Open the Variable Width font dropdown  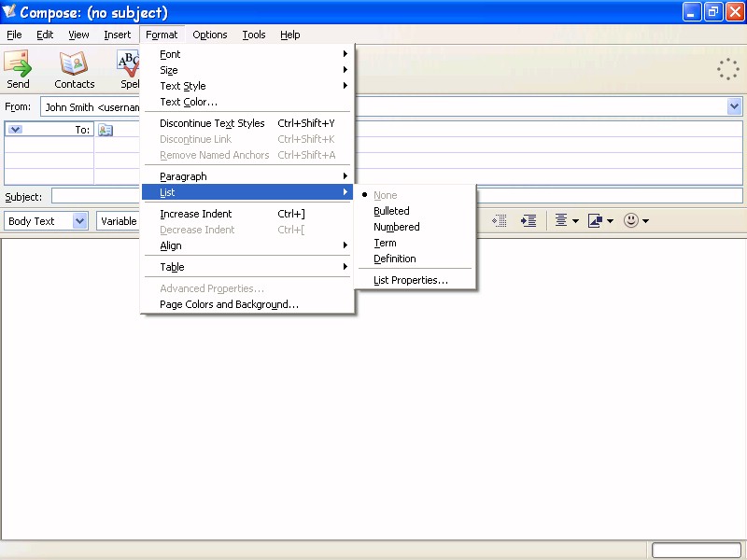119,221
